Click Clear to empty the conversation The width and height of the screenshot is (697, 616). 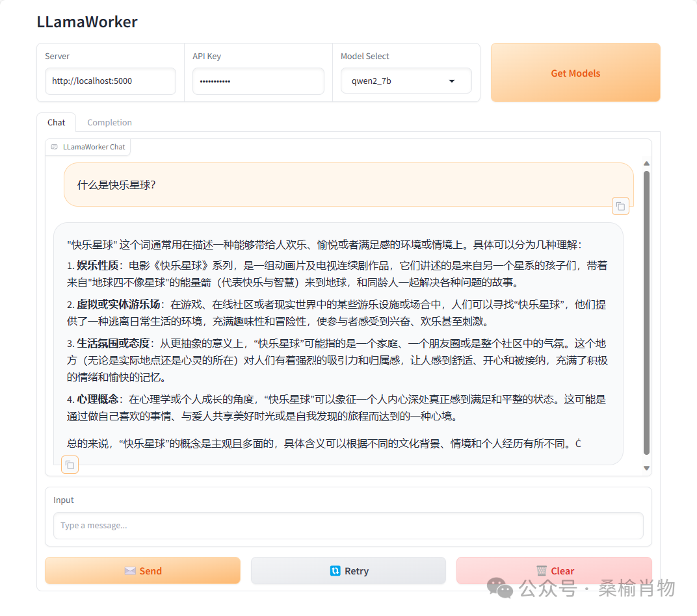pos(555,571)
